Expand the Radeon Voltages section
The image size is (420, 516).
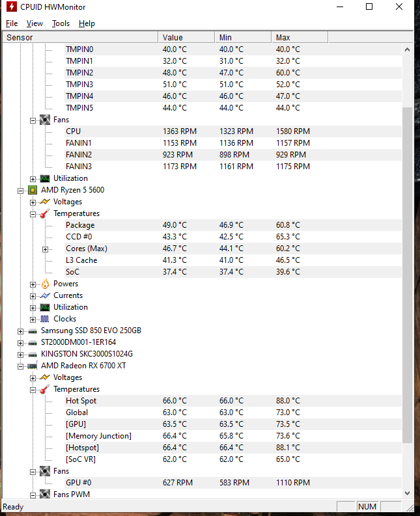point(33,378)
